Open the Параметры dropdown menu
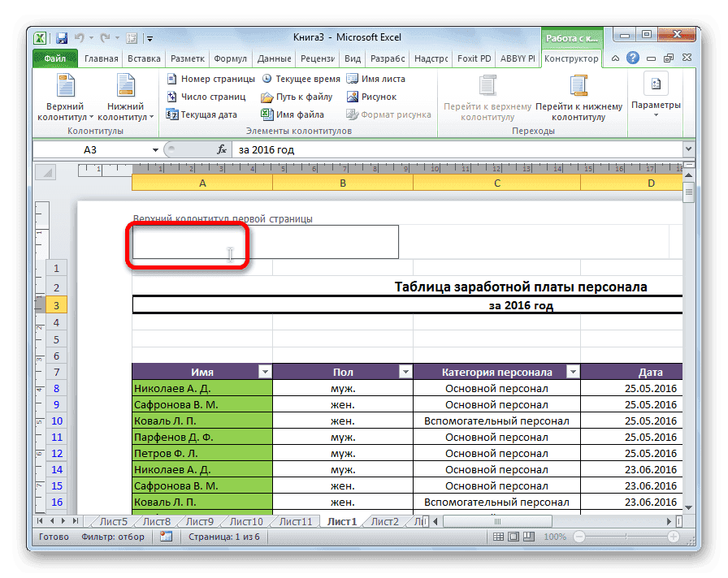 click(x=656, y=104)
